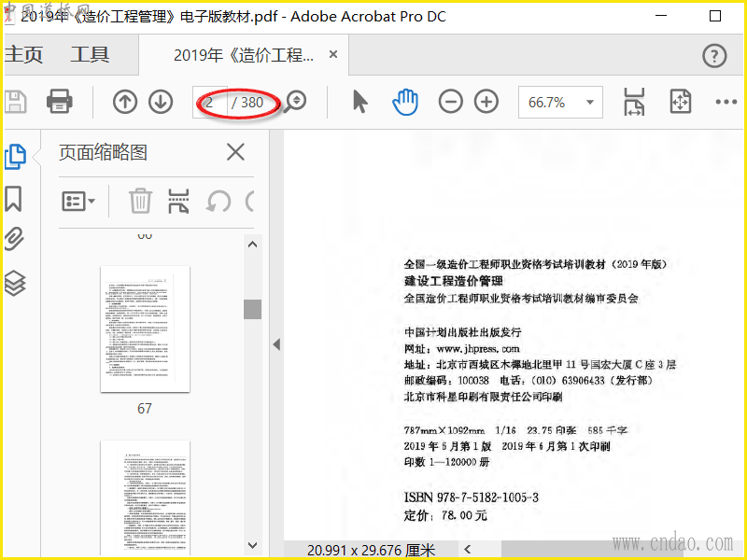Thumbnail scrollbar up arrow
Image resolution: width=747 pixels, height=560 pixels.
click(252, 245)
